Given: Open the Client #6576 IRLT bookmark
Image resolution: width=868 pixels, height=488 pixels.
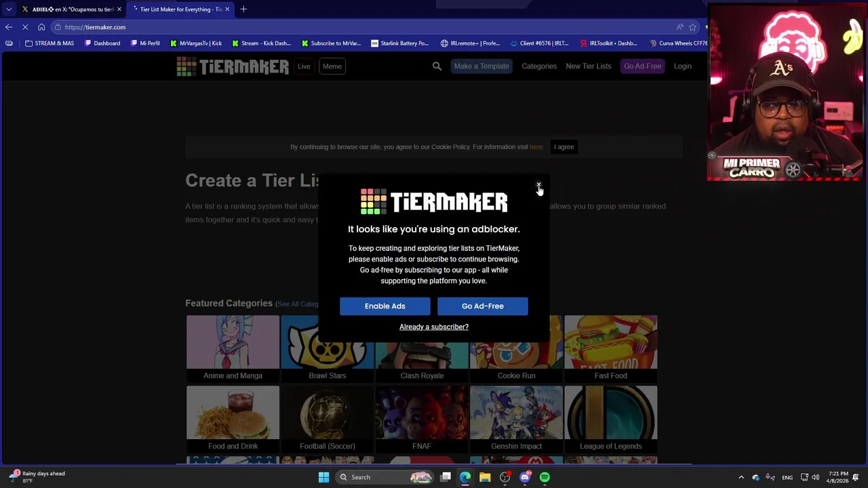Looking at the screenshot, I should click(539, 43).
